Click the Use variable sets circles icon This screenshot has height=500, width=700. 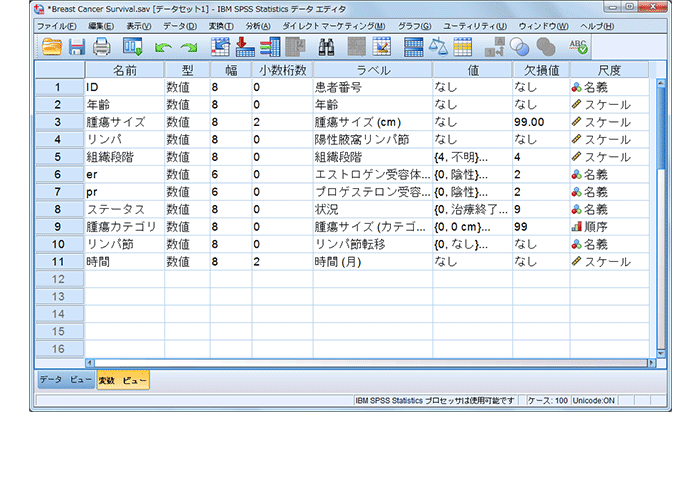(x=519, y=47)
